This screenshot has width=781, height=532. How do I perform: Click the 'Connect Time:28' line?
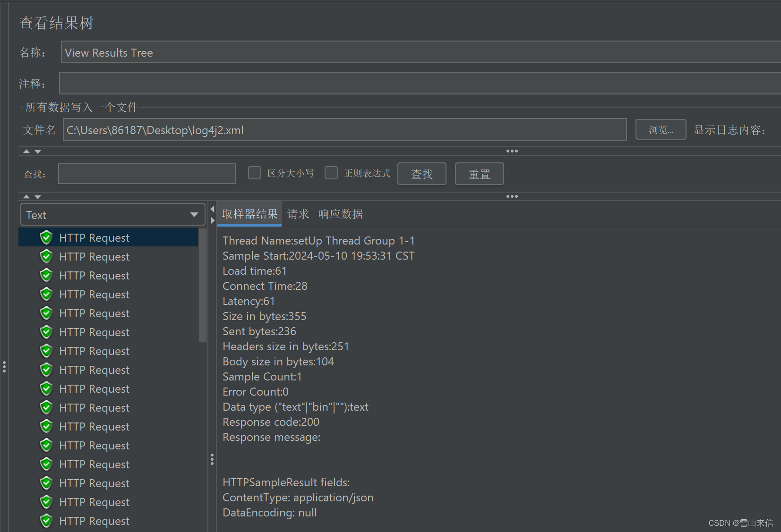[x=265, y=286]
